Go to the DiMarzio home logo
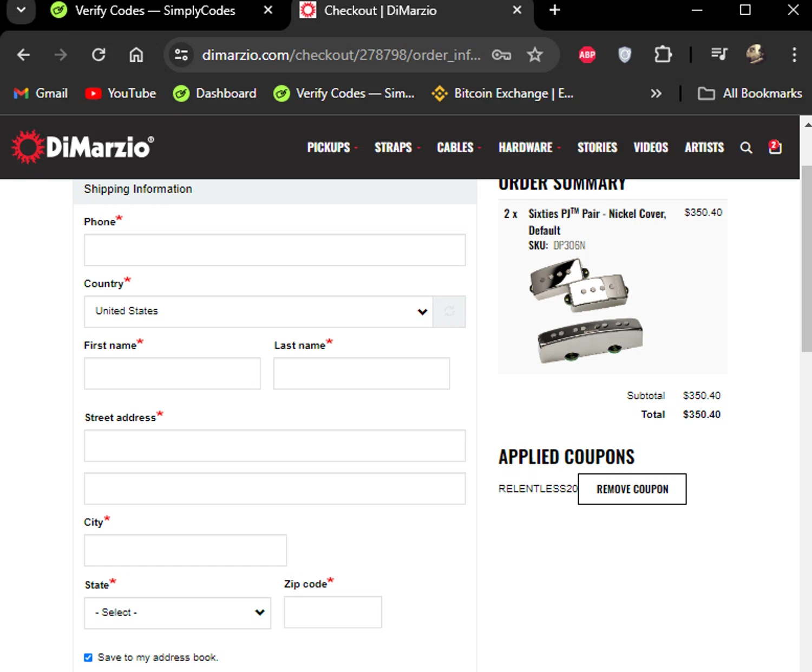The image size is (812, 672). (x=83, y=147)
